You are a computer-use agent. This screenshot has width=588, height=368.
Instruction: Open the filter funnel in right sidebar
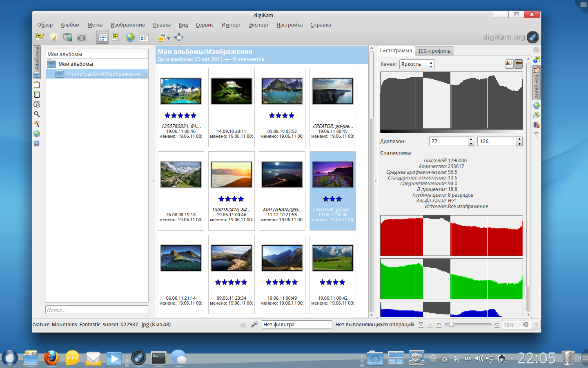pyautogui.click(x=537, y=135)
